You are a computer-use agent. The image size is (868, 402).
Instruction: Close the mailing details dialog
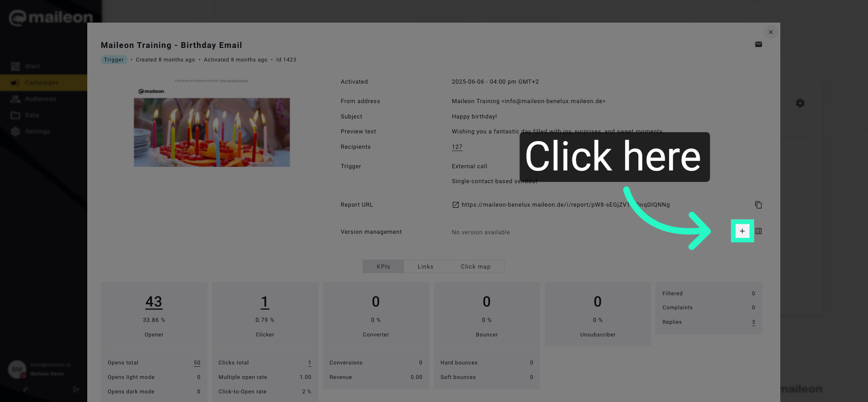tap(771, 32)
